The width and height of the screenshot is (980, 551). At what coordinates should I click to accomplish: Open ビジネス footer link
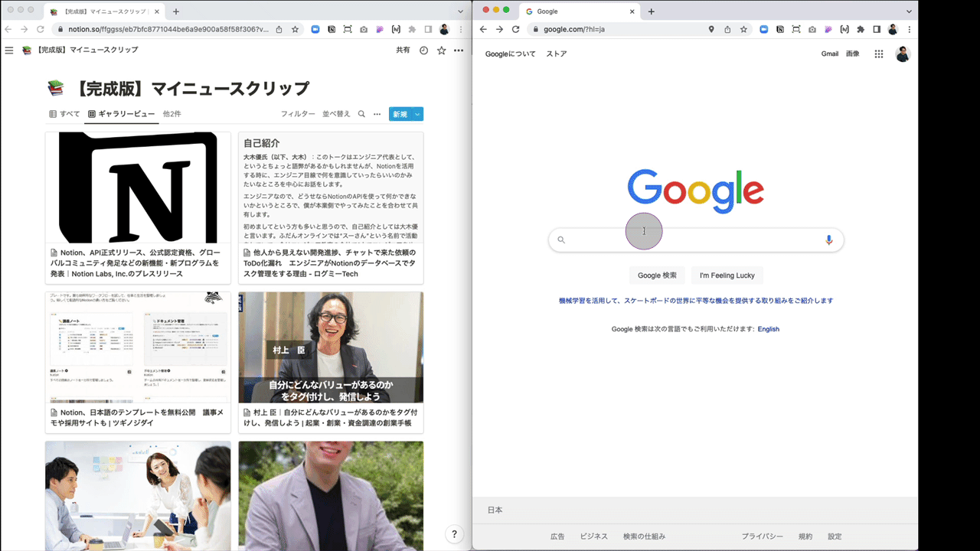click(x=594, y=536)
